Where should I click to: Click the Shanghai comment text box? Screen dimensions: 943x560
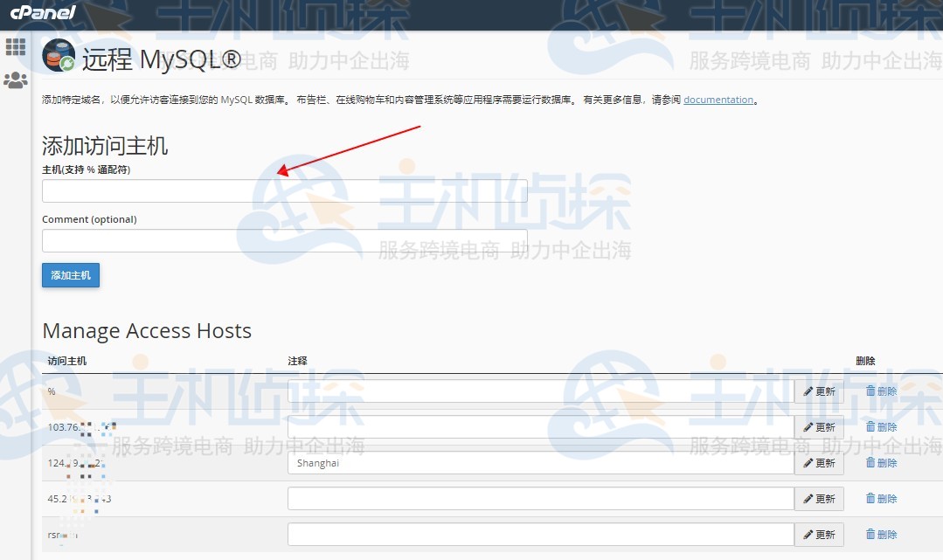pyautogui.click(x=540, y=463)
